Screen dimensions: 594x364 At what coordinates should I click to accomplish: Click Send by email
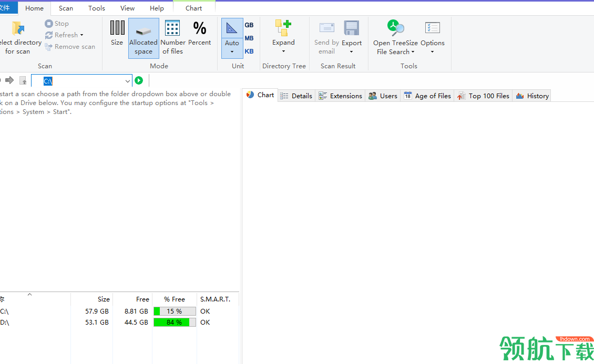click(x=326, y=38)
